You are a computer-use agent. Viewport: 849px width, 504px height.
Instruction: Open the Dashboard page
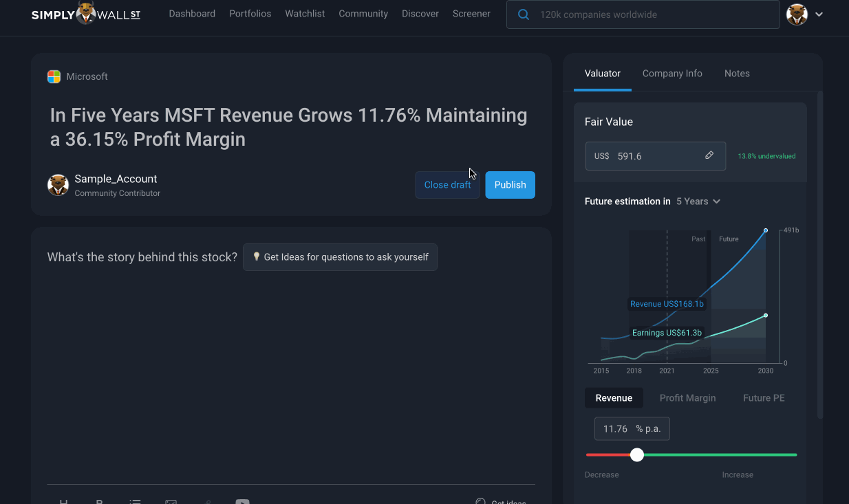pos(192,14)
